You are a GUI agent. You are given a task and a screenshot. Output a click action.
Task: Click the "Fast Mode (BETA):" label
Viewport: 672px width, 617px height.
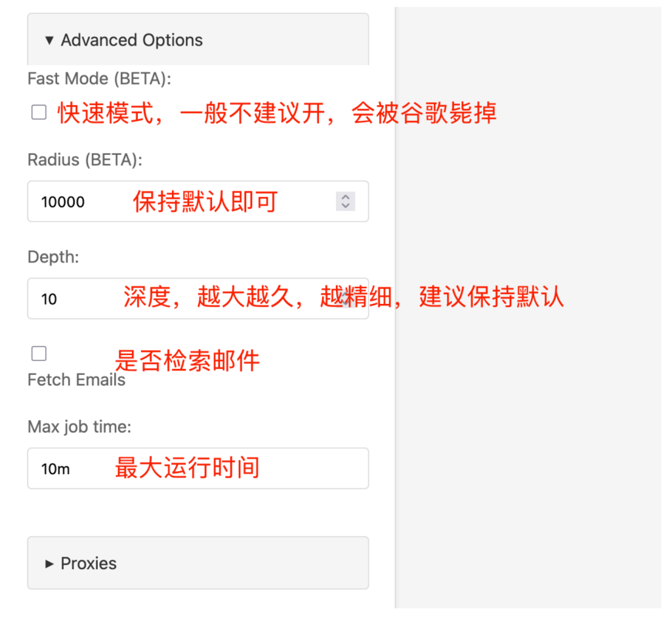point(99,79)
